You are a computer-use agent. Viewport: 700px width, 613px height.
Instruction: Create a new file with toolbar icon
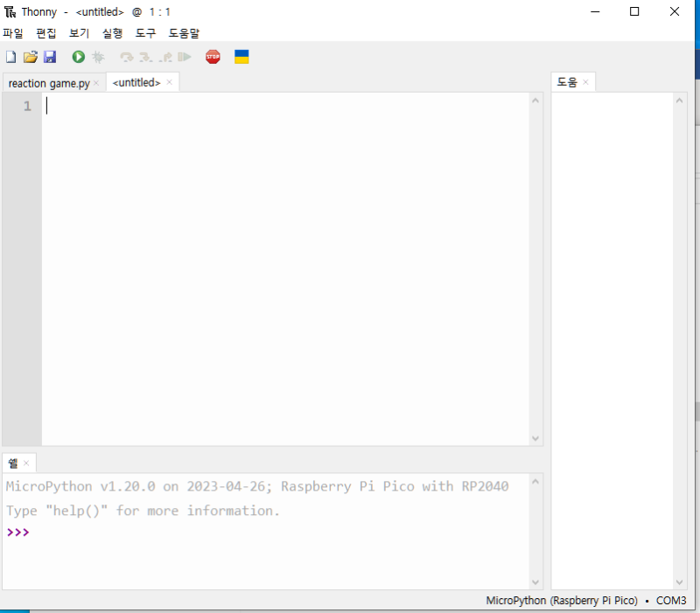[11, 57]
